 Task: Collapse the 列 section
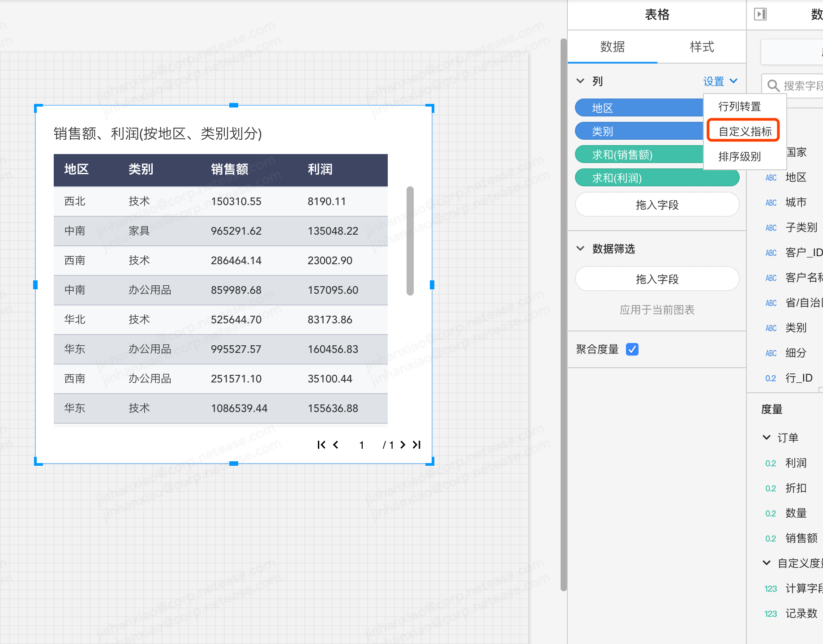point(580,81)
